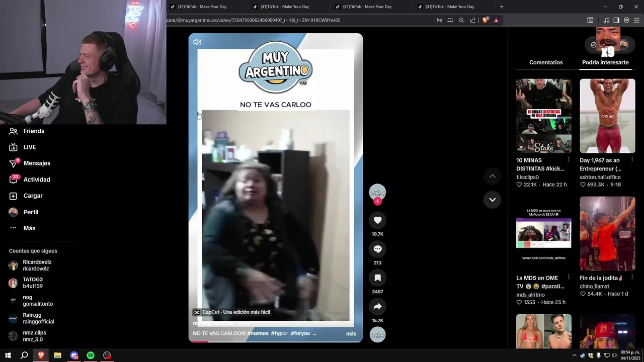Click the browser share page icon
Screen dimensions: 644x362
coord(473,20)
